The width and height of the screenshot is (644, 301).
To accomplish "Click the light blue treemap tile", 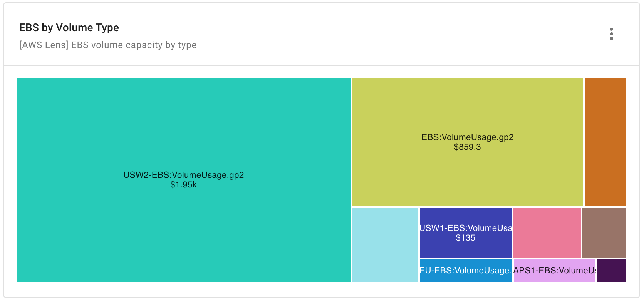I will (x=385, y=245).
